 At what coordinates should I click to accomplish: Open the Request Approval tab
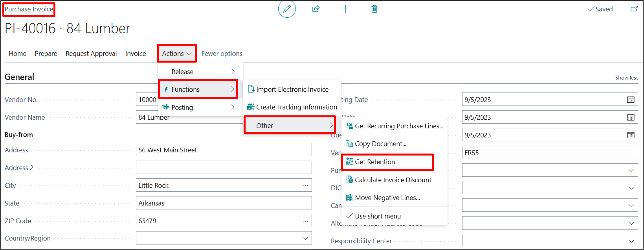point(91,54)
